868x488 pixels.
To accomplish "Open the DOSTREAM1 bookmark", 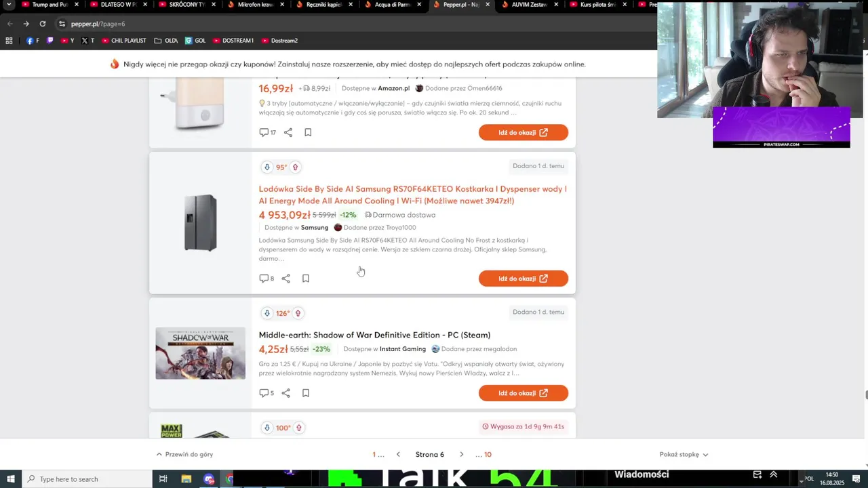I will click(x=233, y=41).
